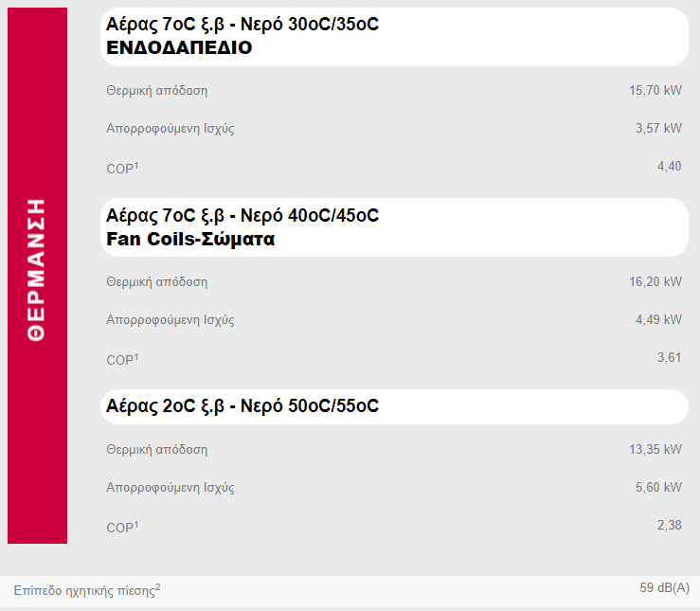Select the 4,49 kW absorbed power value
700x611 pixels.
(658, 319)
